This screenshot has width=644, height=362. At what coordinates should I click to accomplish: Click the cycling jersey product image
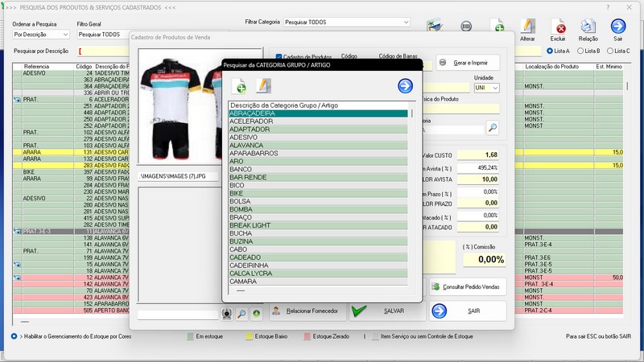click(x=179, y=106)
